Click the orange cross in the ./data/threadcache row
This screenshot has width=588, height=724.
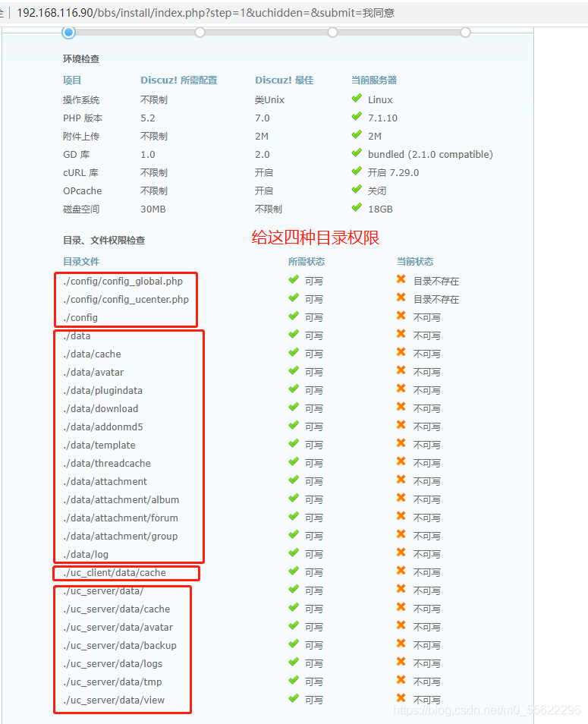click(401, 461)
